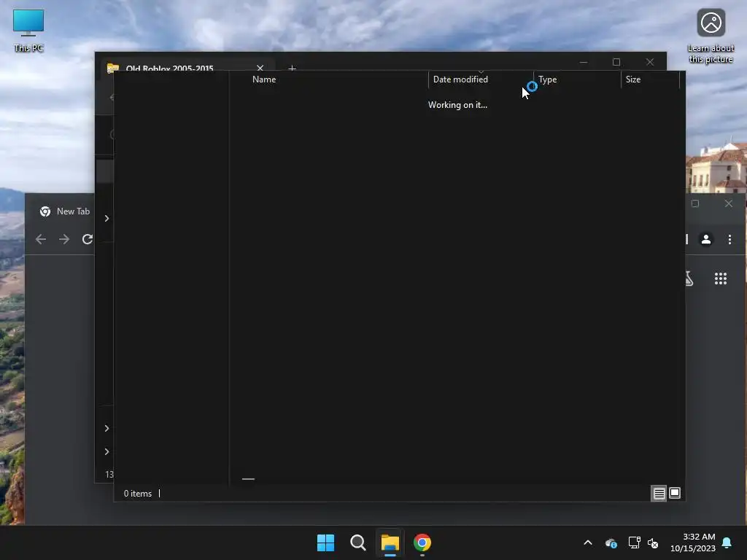Maximize back File Explorer window
Image resolution: width=747 pixels, height=560 pixels.
coord(616,62)
